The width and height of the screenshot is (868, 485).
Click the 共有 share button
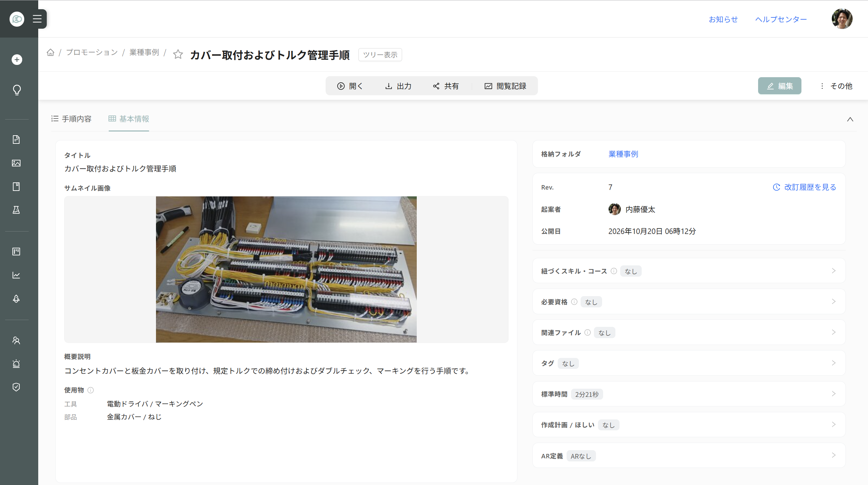446,86
